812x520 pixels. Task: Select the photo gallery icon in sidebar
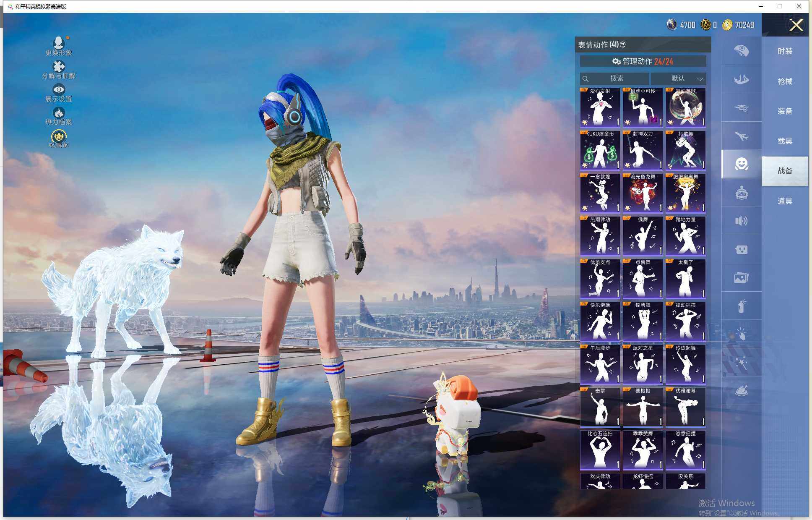[741, 277]
